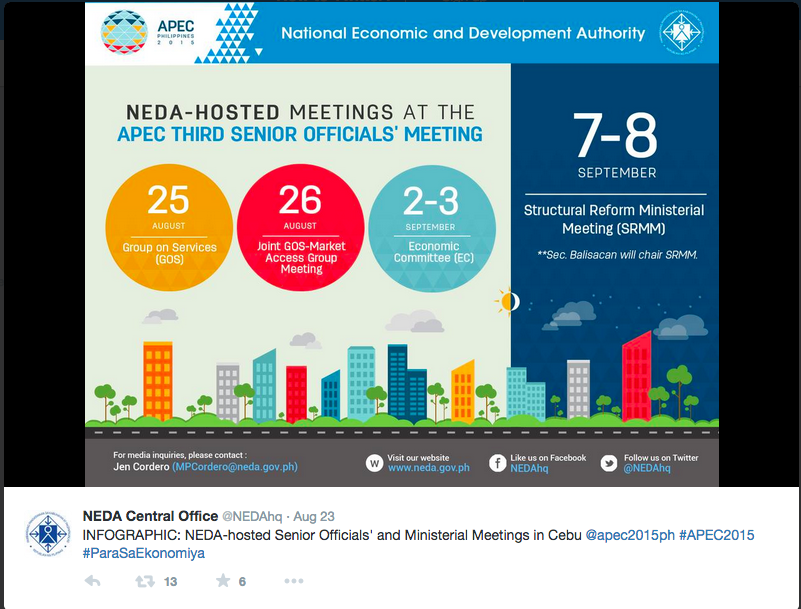The width and height of the screenshot is (801, 609).
Task: Click the Aug 23 tweet timestamp
Action: pyautogui.click(x=315, y=517)
